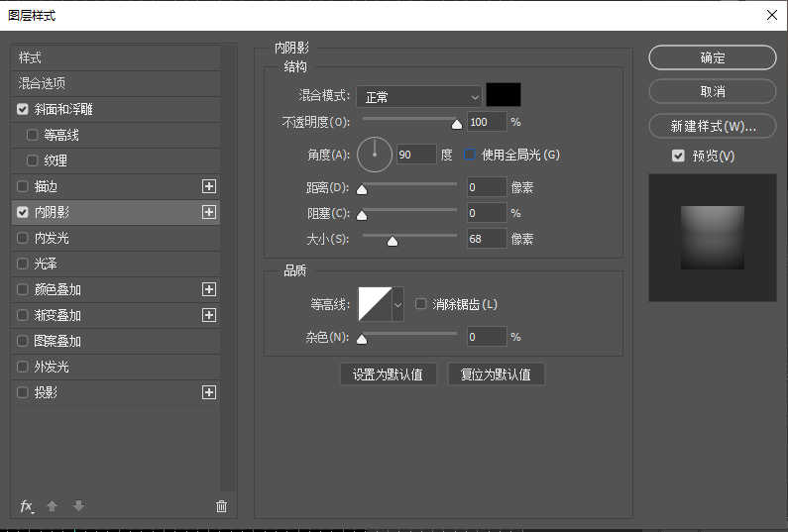Click the angle dial control
788x532 pixels.
[x=375, y=155]
